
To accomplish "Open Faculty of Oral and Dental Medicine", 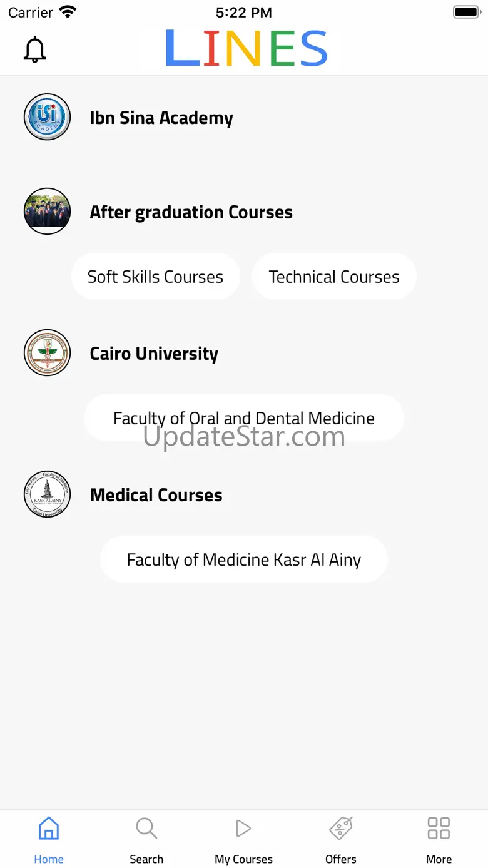I will [244, 418].
